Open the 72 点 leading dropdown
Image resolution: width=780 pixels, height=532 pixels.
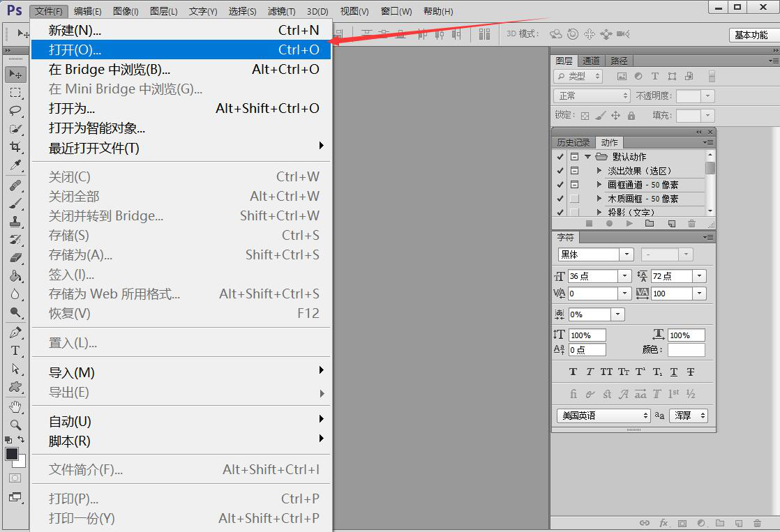coord(699,276)
